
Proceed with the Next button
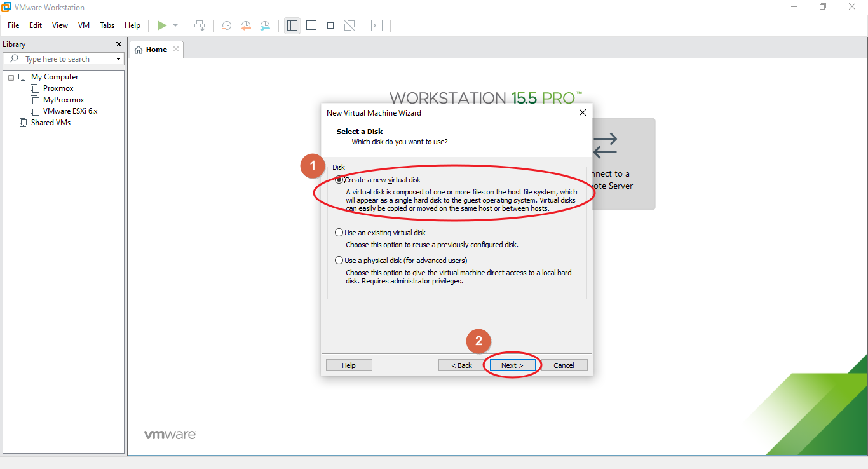pyautogui.click(x=512, y=365)
